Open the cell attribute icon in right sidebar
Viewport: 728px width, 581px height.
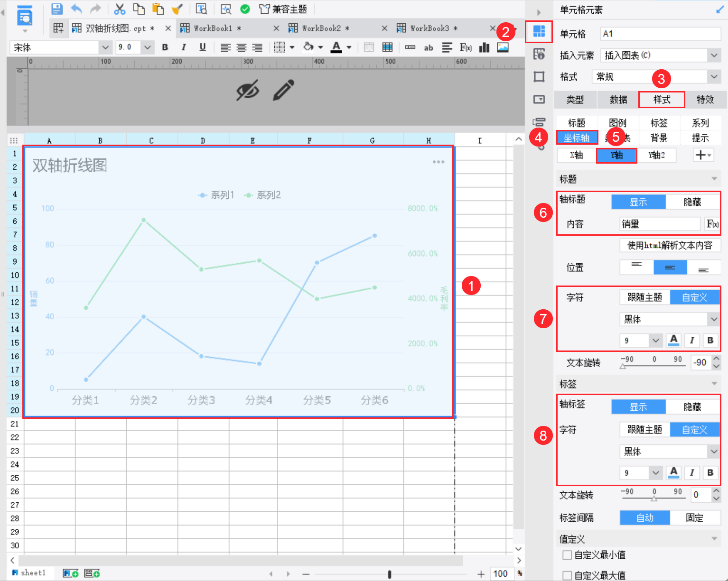click(x=539, y=54)
